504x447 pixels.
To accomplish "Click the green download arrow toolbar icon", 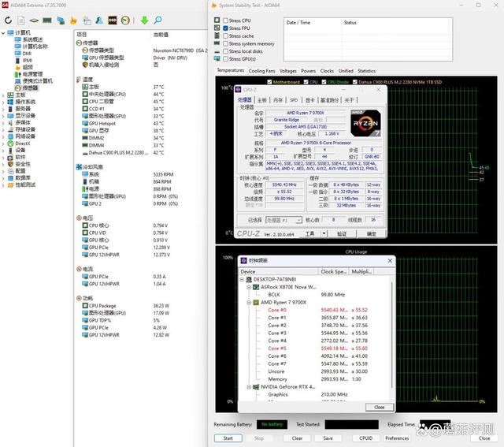I will [x=145, y=20].
